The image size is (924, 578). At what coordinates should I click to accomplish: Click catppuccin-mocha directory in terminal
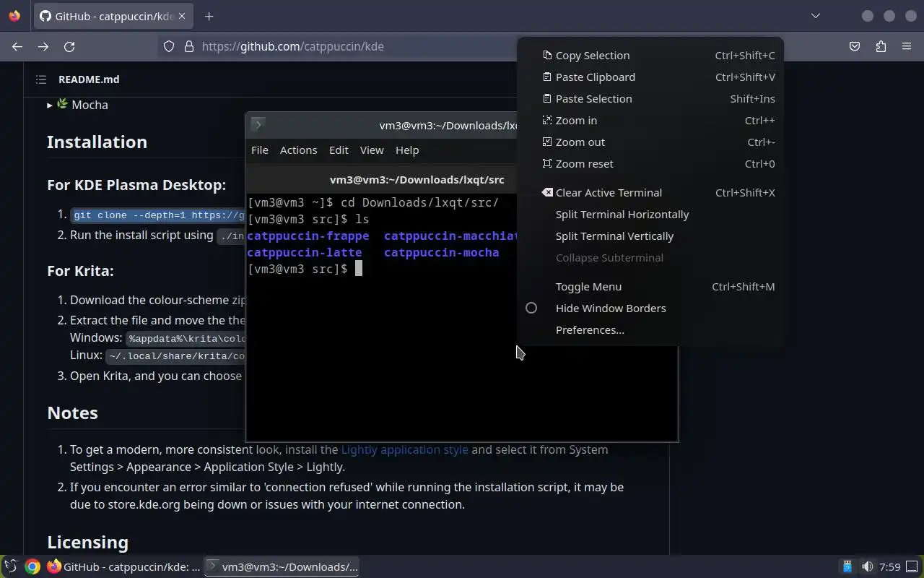tap(441, 252)
